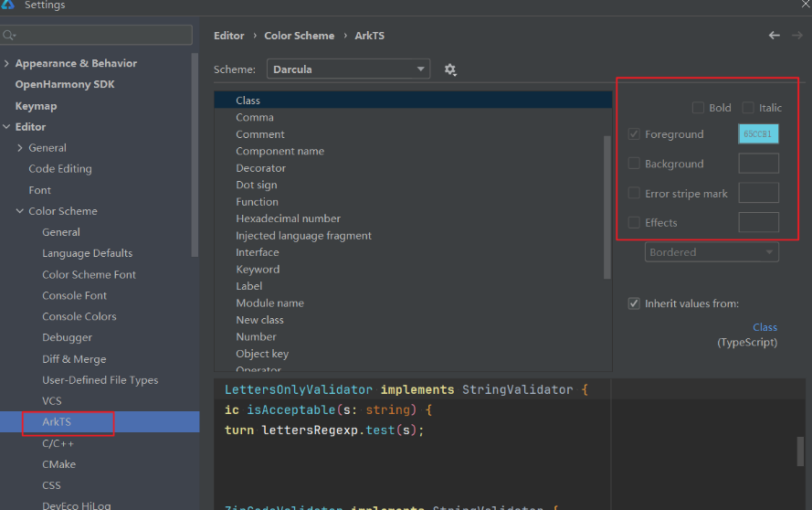
Task: Go back with the left arrow
Action: 775,36
